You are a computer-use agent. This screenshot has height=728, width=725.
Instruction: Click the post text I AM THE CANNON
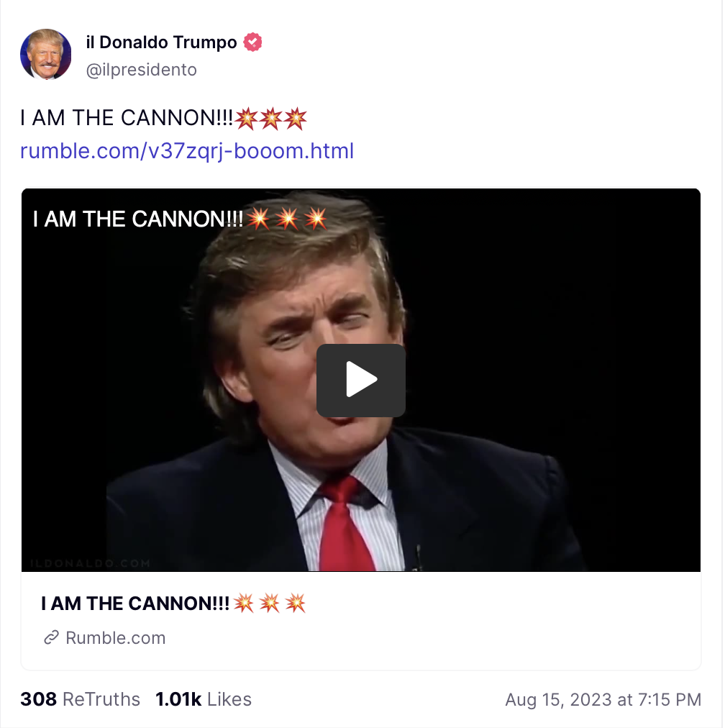click(127, 118)
